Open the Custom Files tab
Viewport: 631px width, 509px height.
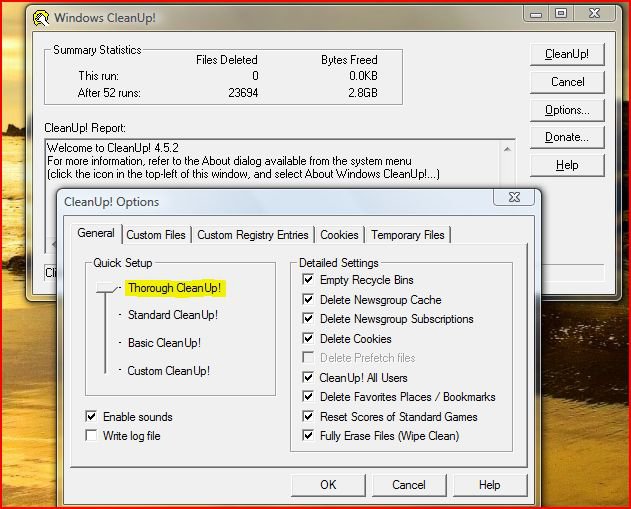pyautogui.click(x=156, y=235)
